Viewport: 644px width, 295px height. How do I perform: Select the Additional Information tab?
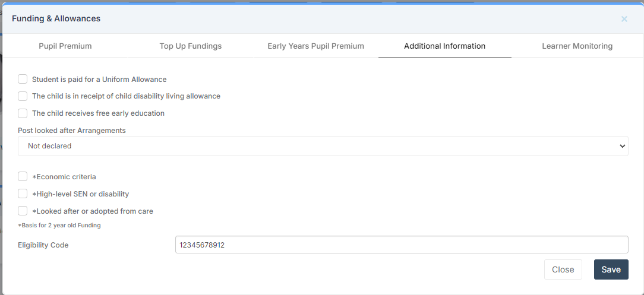tap(444, 46)
